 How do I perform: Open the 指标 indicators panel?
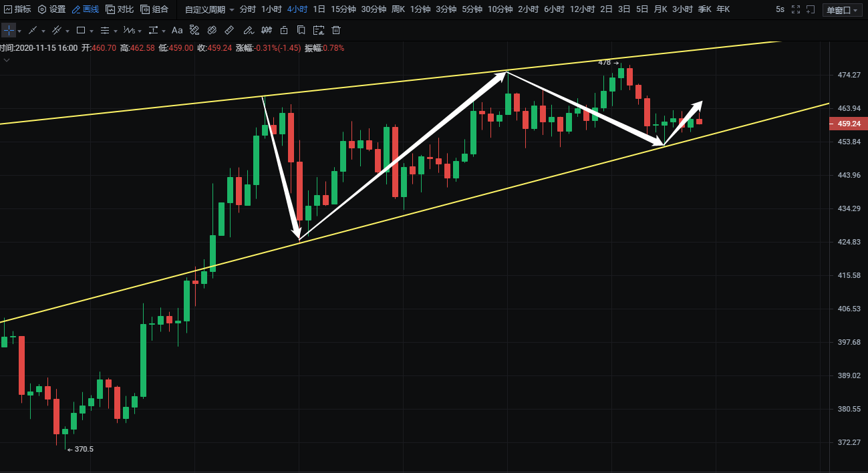coord(17,9)
